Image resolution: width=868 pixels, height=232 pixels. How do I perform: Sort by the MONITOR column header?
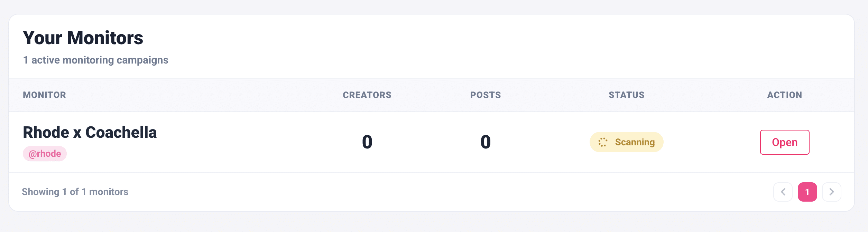pos(44,95)
